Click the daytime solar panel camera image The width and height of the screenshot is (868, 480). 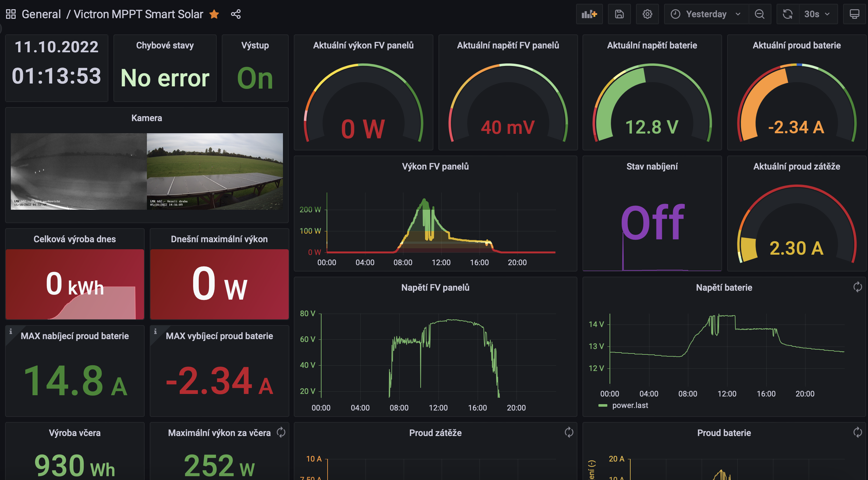point(215,171)
